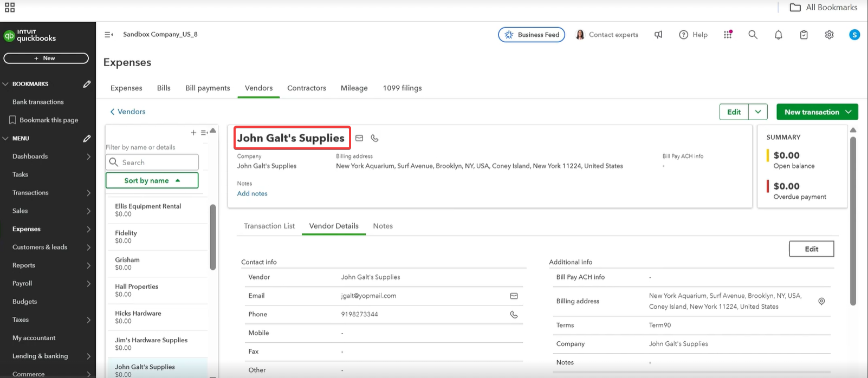The height and width of the screenshot is (378, 868).
Task: Click Edit button in Vendor Details
Action: [812, 249]
